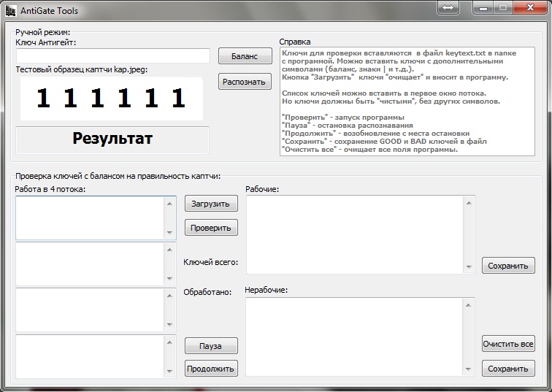
Task: Click the Ключ Антигейт input field
Action: click(x=113, y=55)
